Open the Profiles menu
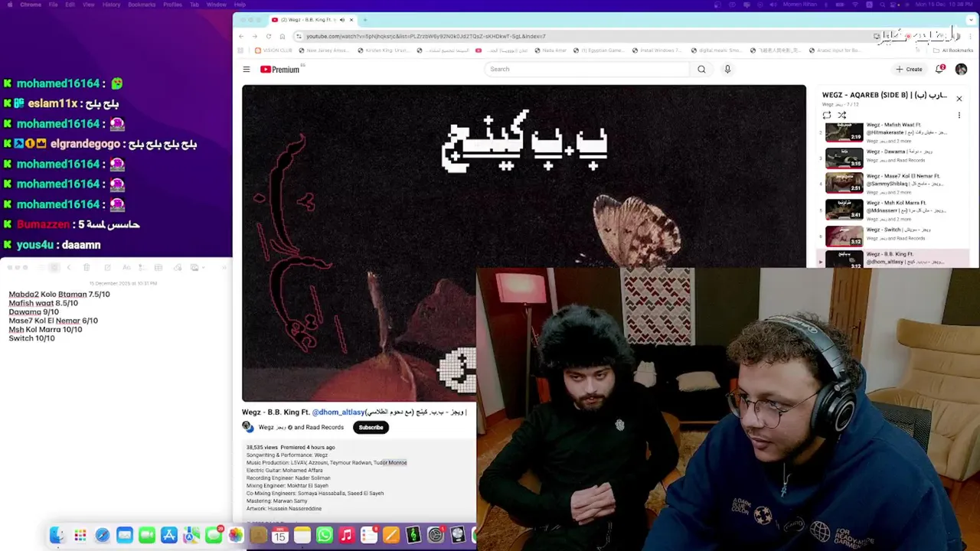980x551 pixels. 172,5
